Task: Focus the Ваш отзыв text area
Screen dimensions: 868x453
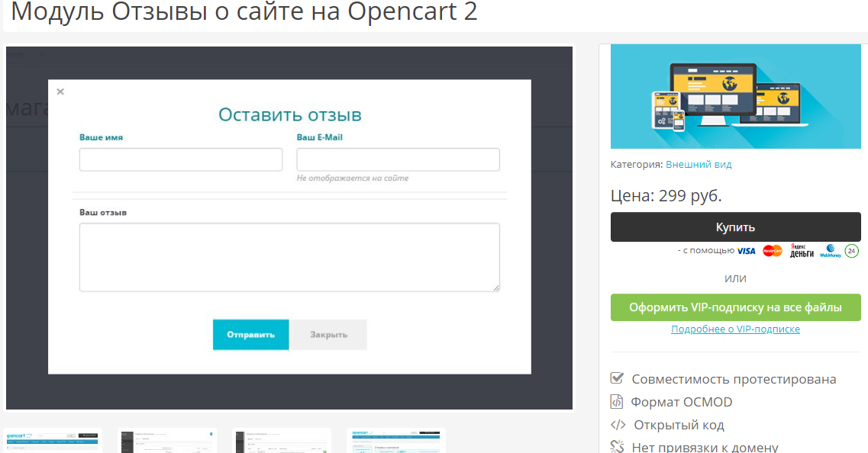Action: [x=289, y=257]
